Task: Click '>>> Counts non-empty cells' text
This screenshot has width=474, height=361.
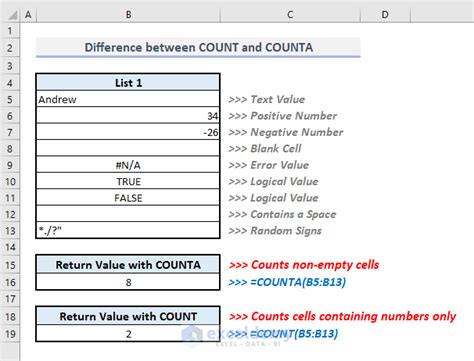Action: coord(304,265)
